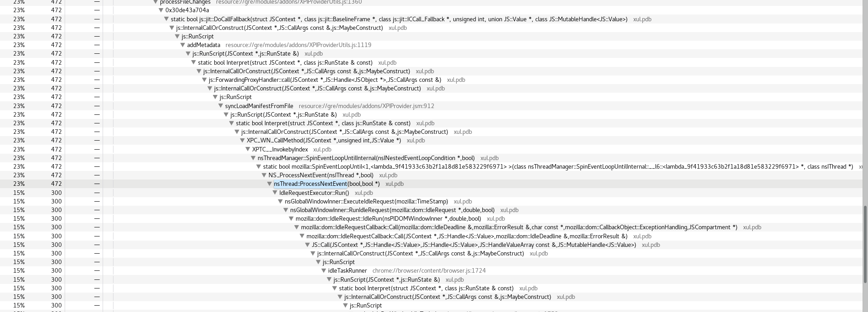Click xul.pdb label beside NS_ProcessNextEvent
868x312 pixels.
click(x=388, y=175)
